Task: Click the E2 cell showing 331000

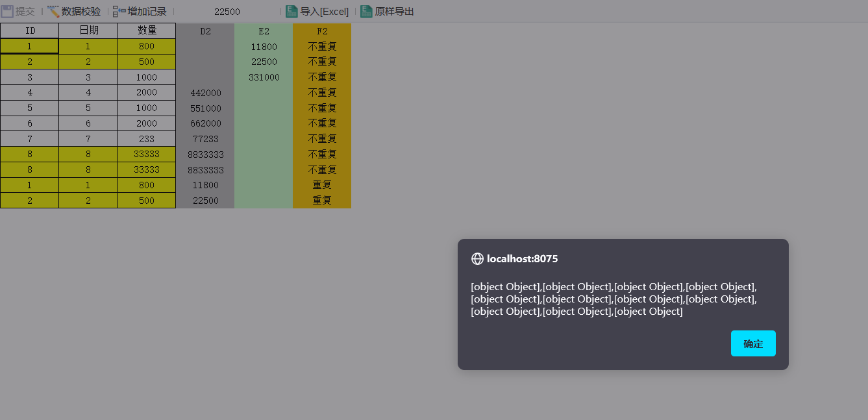Action: click(x=264, y=77)
